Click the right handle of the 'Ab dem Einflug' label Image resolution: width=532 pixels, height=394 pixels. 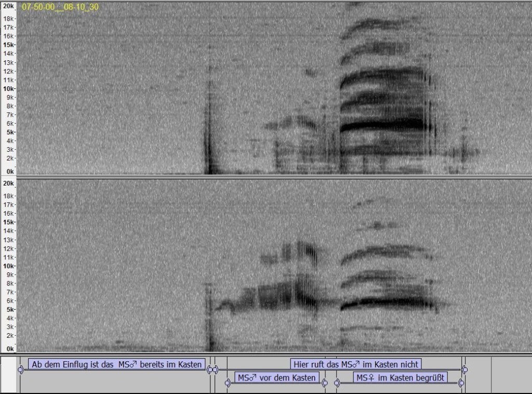[x=210, y=370]
